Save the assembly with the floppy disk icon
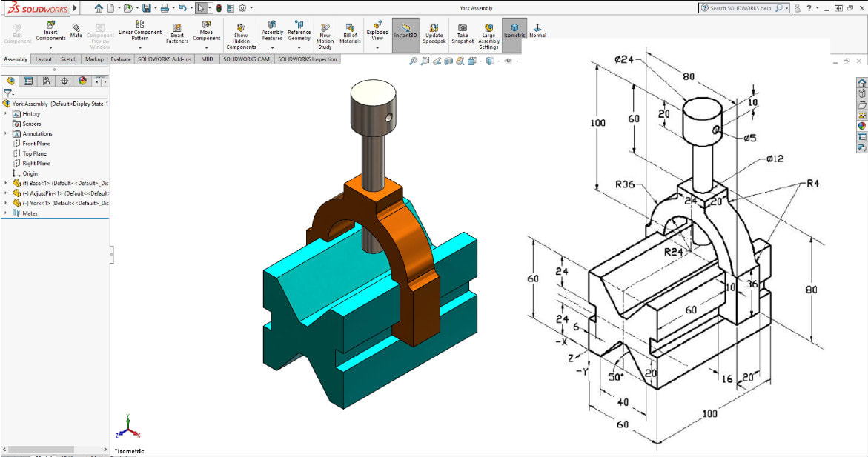Viewport: 868px width, 457px height. coord(146,8)
